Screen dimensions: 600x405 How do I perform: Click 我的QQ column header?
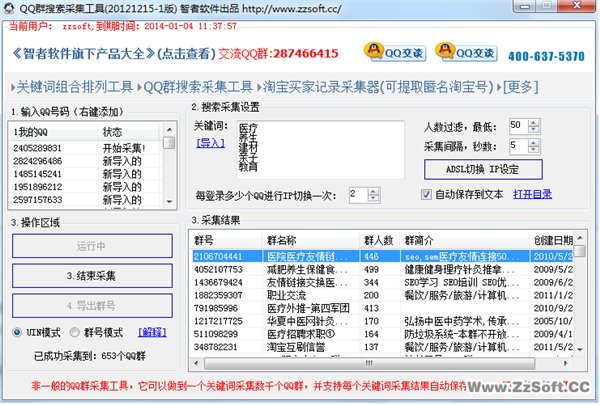pos(53,132)
